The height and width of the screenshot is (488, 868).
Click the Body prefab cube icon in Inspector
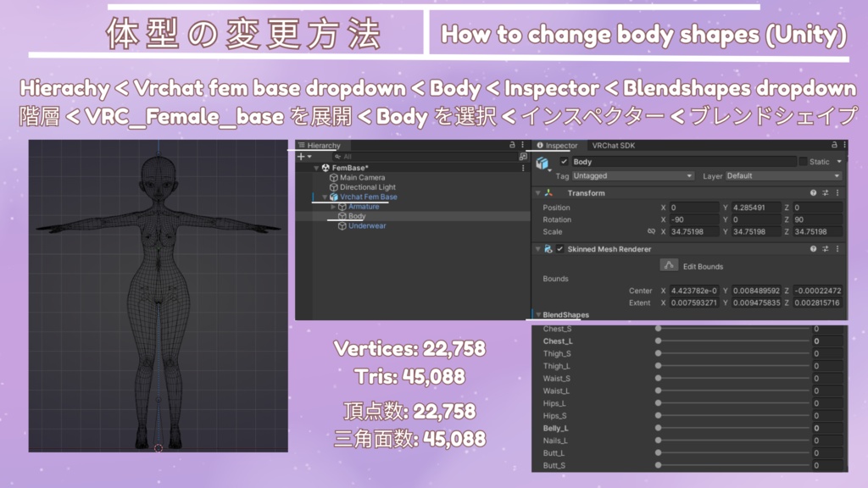click(542, 160)
